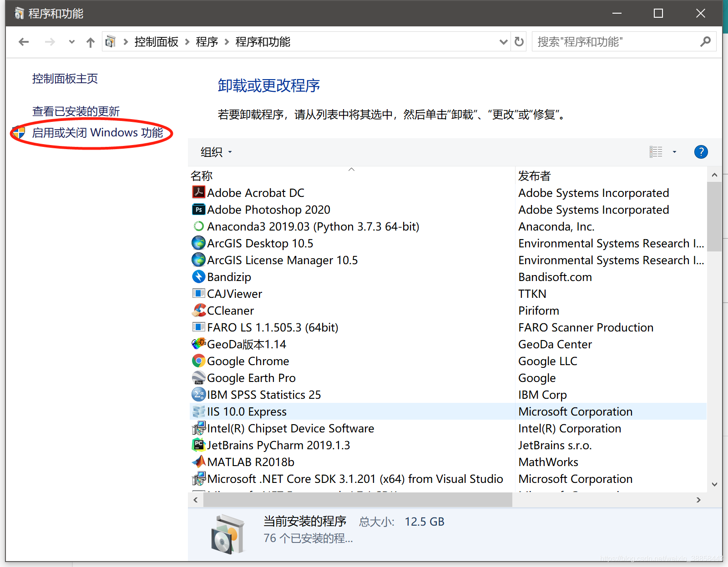The height and width of the screenshot is (567, 728).
Task: Click the CAJViewer icon
Action: coord(198,293)
